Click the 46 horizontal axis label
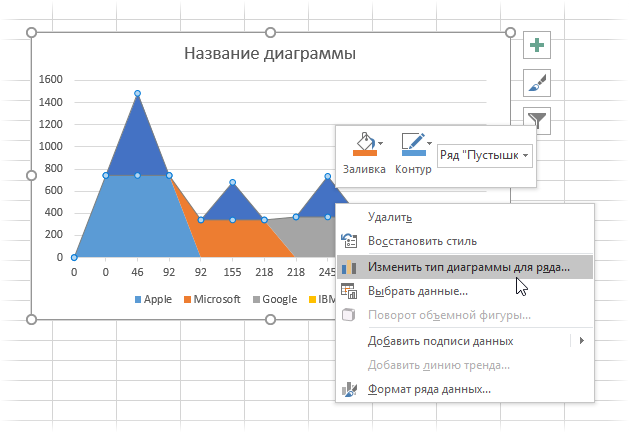Viewport: 629px width, 433px height. (x=137, y=272)
